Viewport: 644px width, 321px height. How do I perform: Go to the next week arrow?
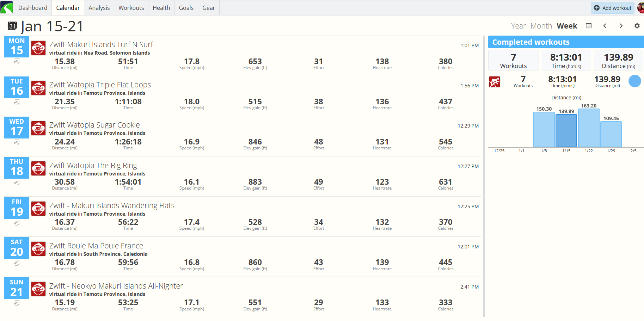[621, 26]
